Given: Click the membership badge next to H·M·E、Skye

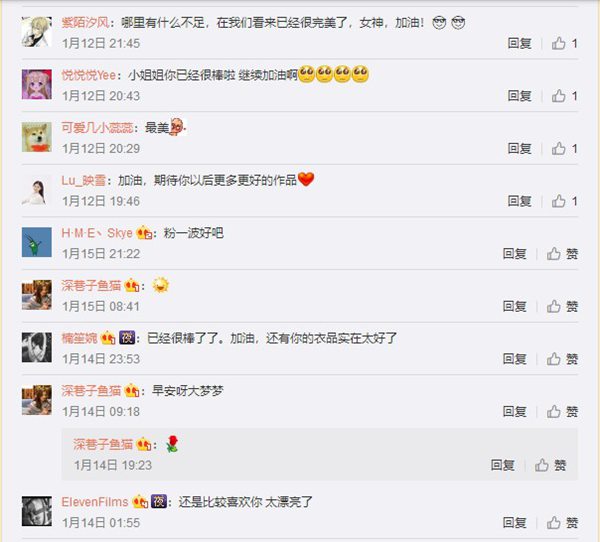Looking at the screenshot, I should 144,233.
